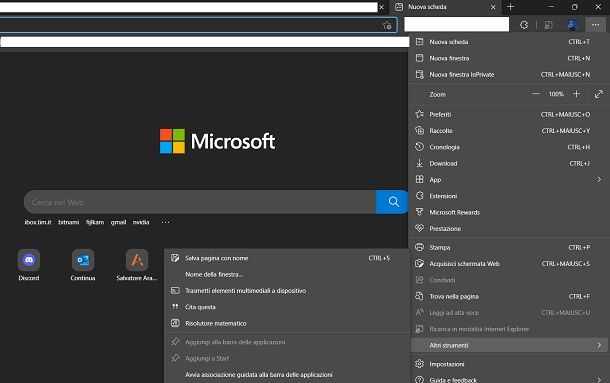Open the Settings and more ellipsis menu
The image size is (610, 383).
595,25
